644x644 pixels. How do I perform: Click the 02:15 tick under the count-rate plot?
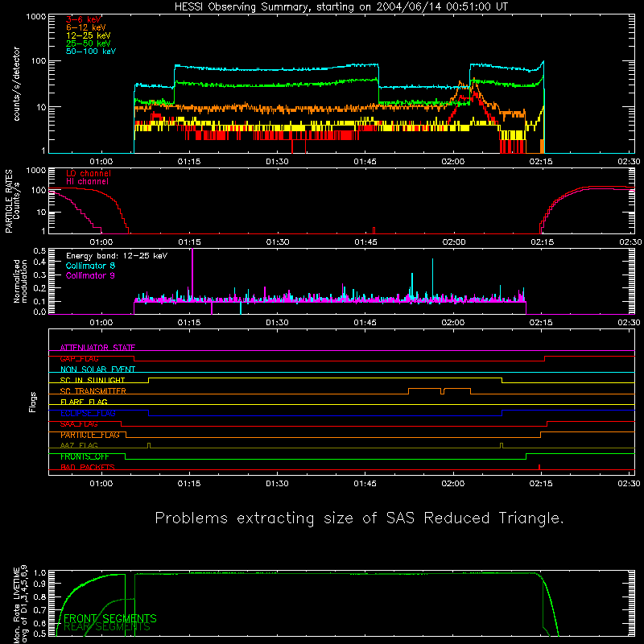tap(541, 162)
